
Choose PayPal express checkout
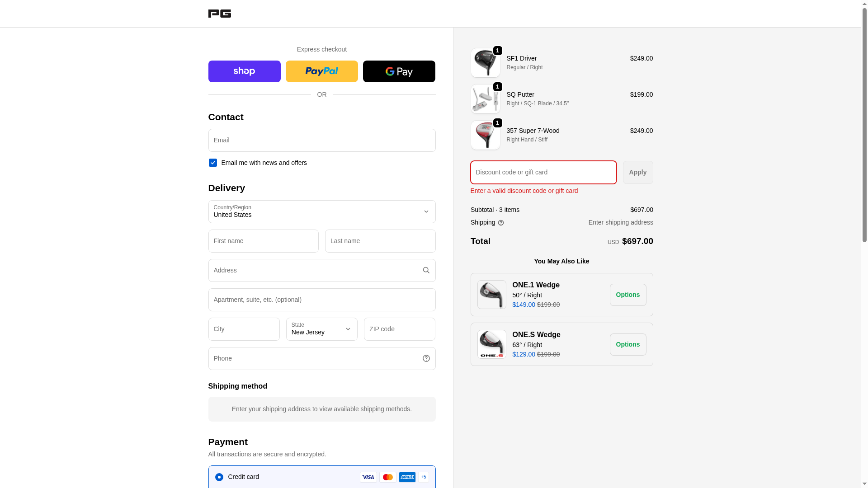(321, 71)
